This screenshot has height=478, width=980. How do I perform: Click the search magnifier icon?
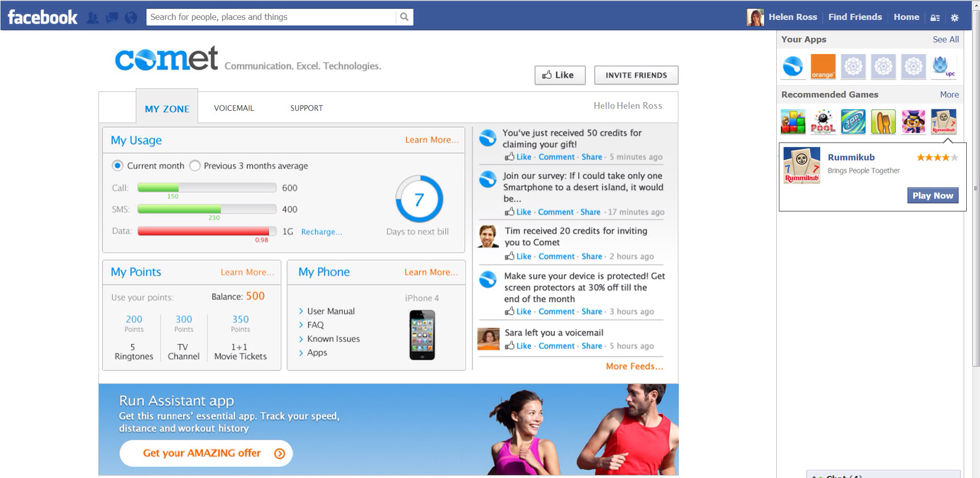point(404,17)
